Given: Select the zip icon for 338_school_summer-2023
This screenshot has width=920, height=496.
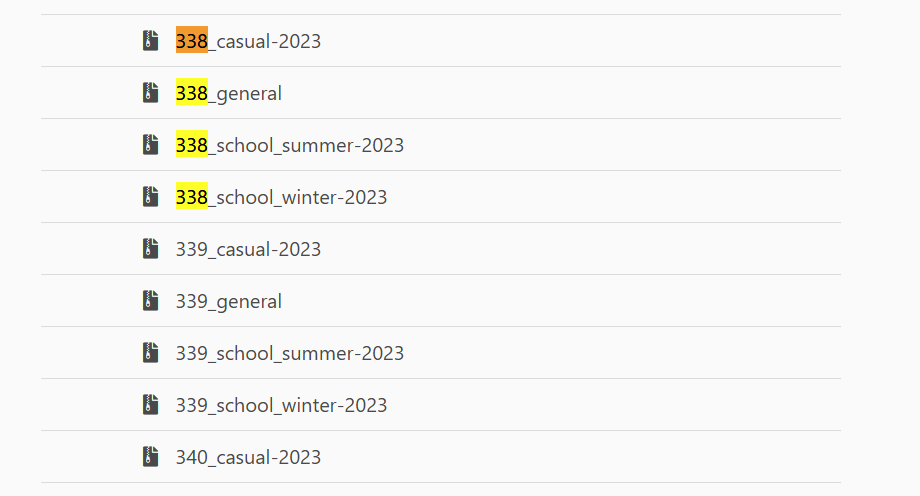Looking at the screenshot, I should (150, 145).
